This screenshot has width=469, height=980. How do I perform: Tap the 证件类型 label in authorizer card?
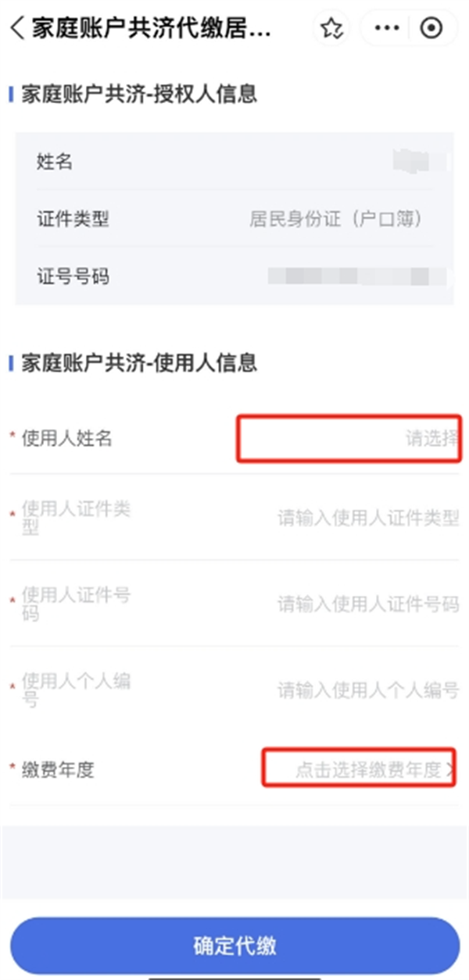coord(73,219)
